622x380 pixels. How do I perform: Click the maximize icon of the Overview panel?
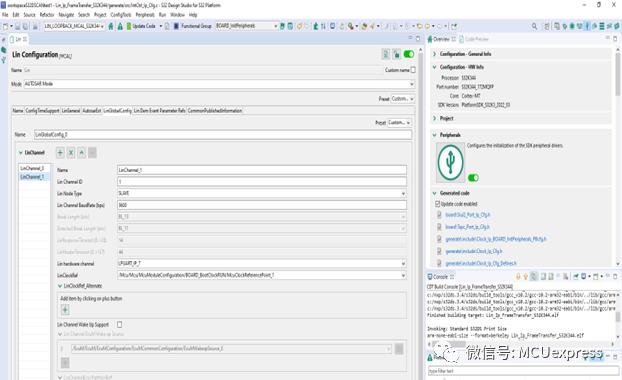pyautogui.click(x=615, y=39)
